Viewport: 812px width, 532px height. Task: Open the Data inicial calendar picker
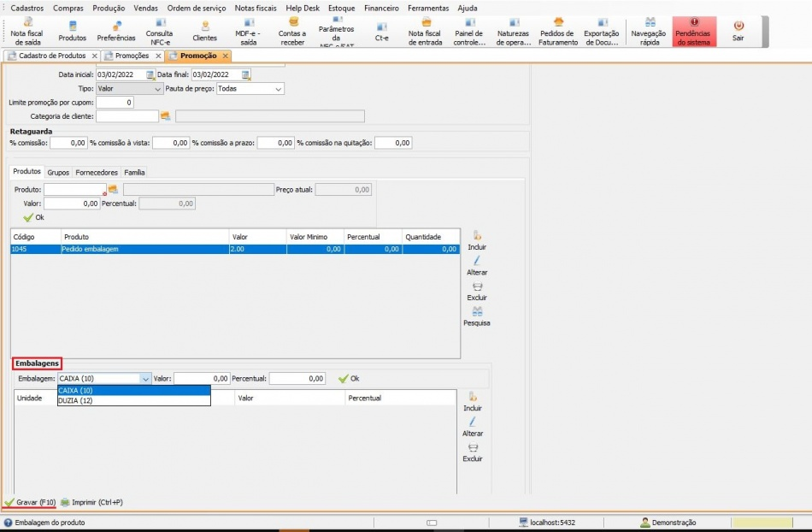150,74
